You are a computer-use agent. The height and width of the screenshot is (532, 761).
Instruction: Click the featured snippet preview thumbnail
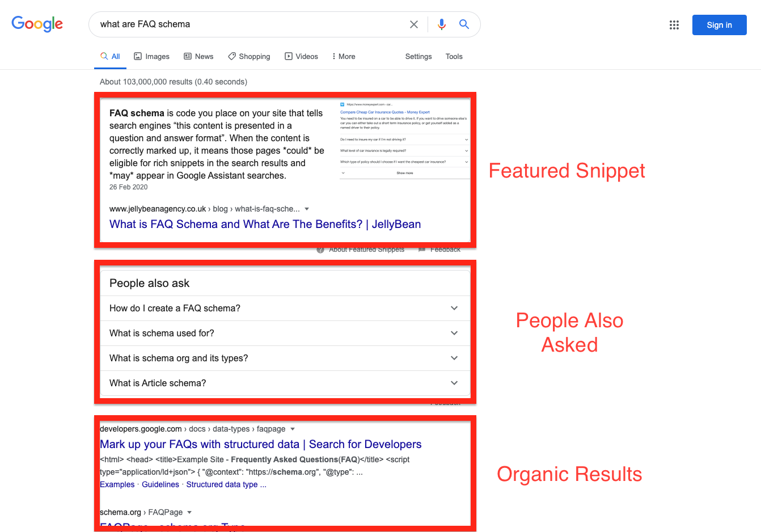tap(404, 140)
